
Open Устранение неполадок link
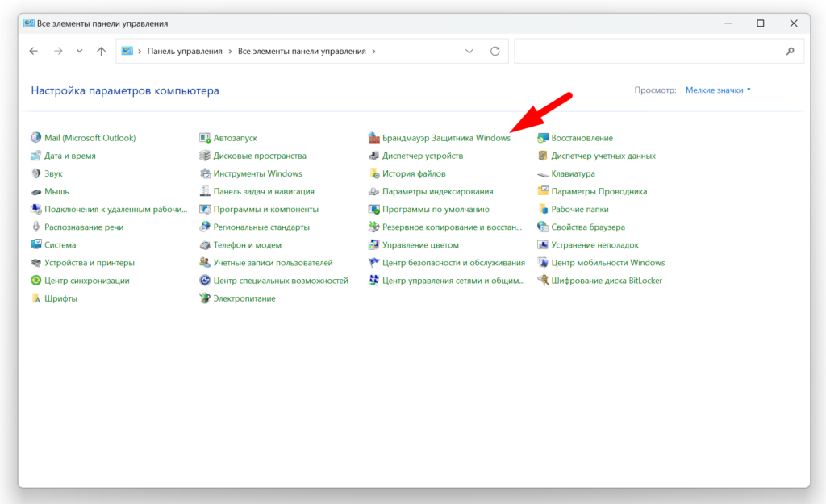tap(594, 245)
